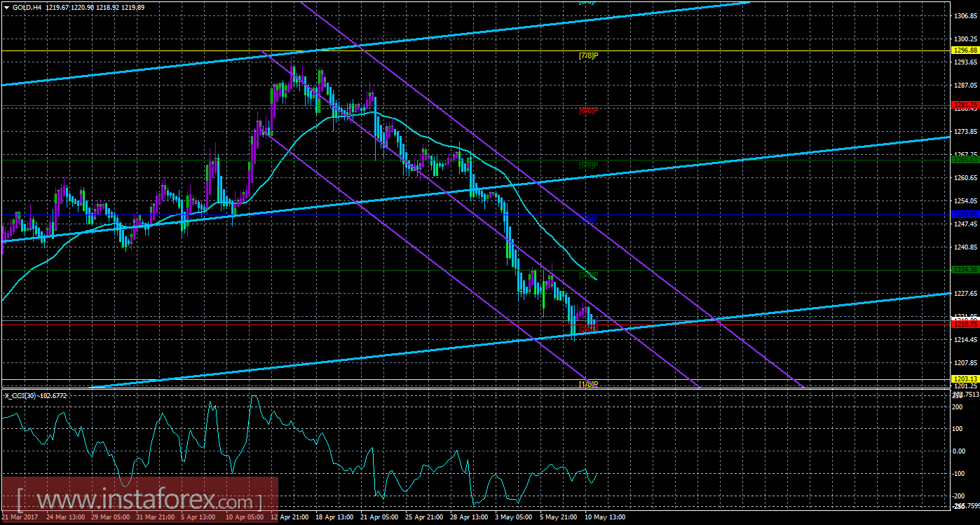Click the 1287.05 price scale value

(x=965, y=86)
